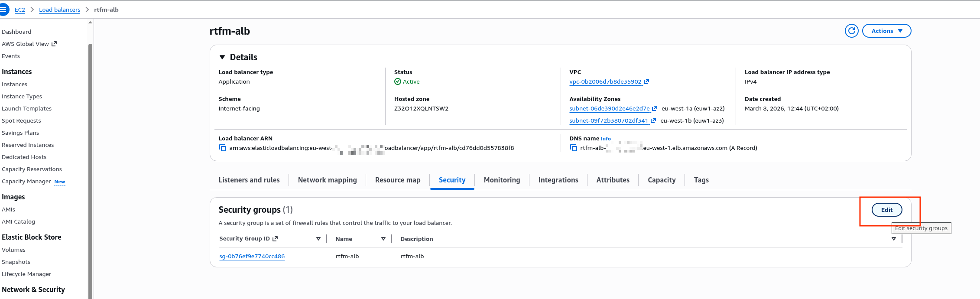980x299 pixels.
Task: Open eu-west-1a subnet external link icon
Action: pyautogui.click(x=655, y=108)
